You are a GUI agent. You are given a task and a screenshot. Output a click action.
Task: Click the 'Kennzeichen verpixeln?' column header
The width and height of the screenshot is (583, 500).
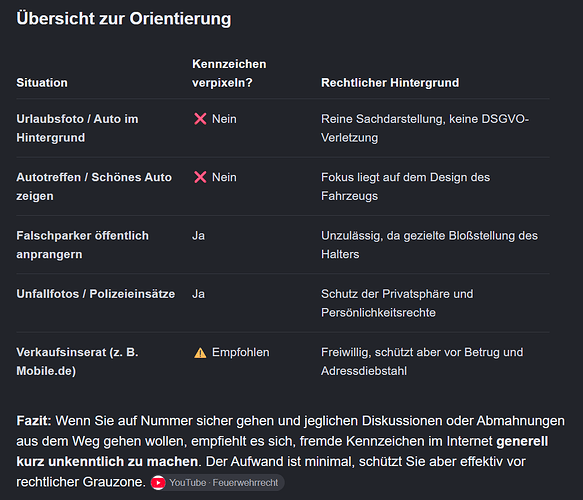pos(229,73)
